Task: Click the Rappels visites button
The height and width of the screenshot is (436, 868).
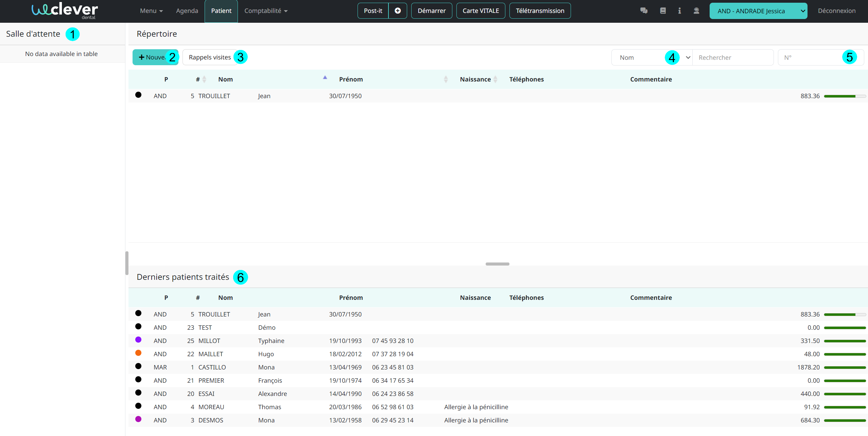Action: 210,57
